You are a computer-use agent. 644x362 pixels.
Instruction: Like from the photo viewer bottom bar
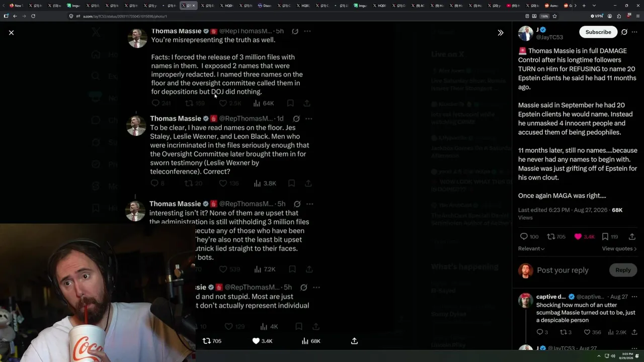coord(262,341)
